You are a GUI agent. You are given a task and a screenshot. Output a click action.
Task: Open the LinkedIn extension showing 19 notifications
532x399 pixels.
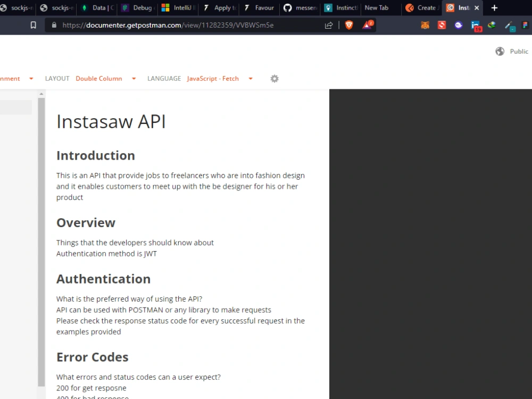click(x=475, y=24)
